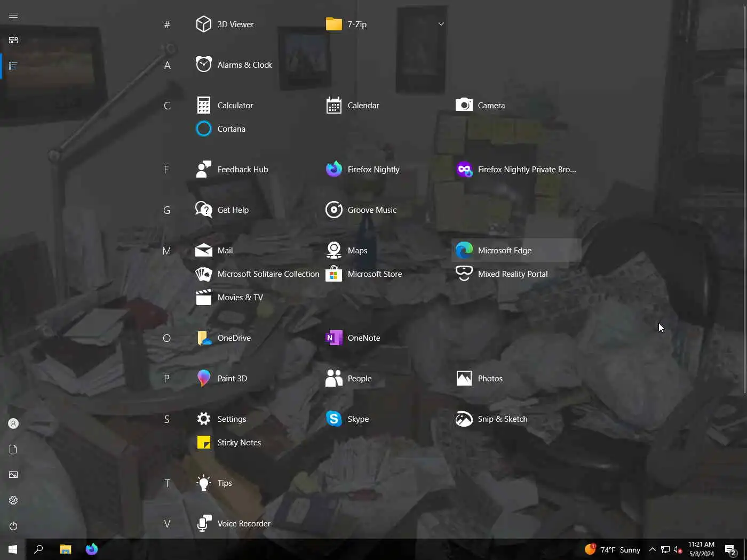747x560 pixels.
Task: Open the Mail app
Action: click(x=256, y=250)
